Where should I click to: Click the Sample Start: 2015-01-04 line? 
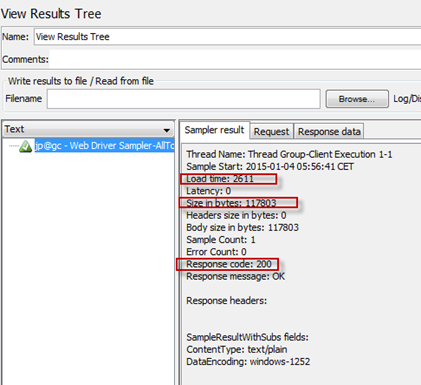[x=270, y=166]
